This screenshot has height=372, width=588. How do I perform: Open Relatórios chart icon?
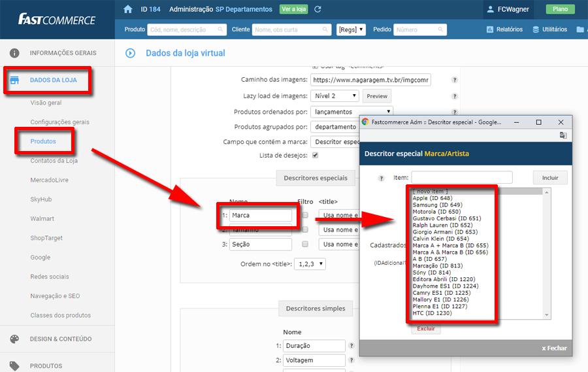pyautogui.click(x=490, y=29)
